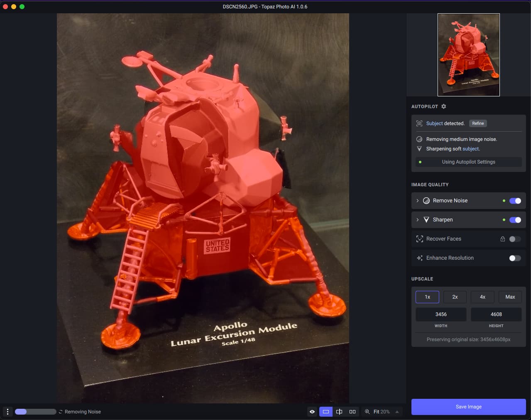Switch to single image view
This screenshot has width=531, height=420.
pos(326,412)
